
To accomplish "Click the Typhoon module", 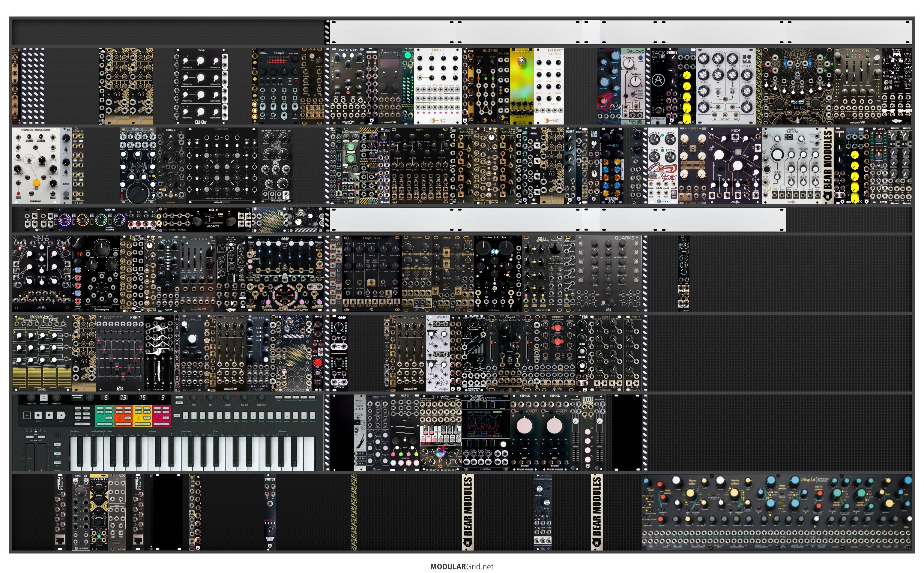I will [858, 86].
